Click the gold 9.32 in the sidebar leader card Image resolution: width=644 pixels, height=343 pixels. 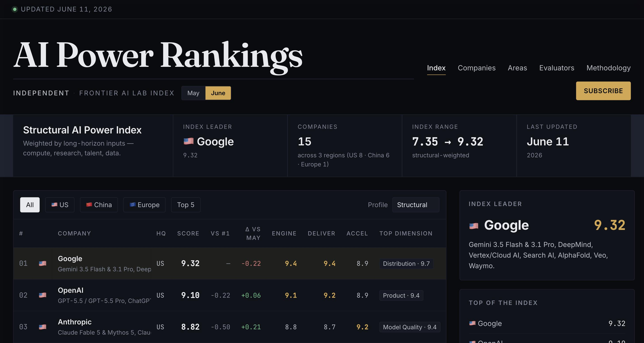610,225
